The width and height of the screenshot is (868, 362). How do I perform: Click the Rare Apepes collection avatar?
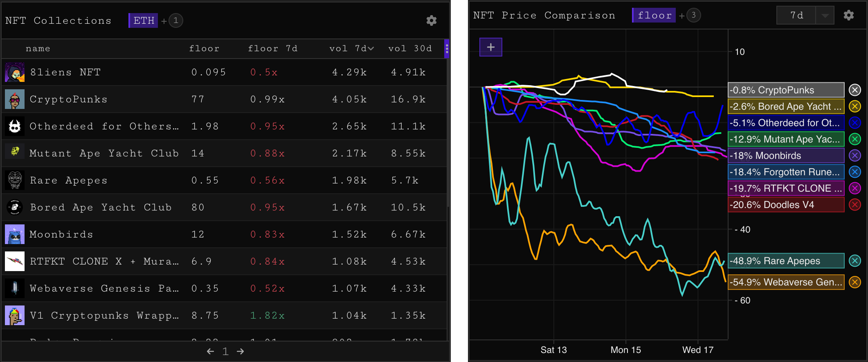15,180
